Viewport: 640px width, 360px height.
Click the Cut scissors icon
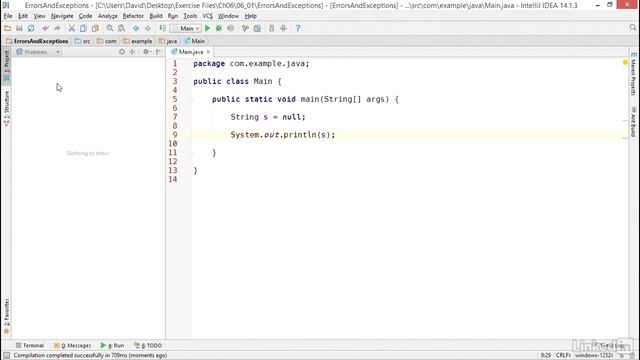71,28
